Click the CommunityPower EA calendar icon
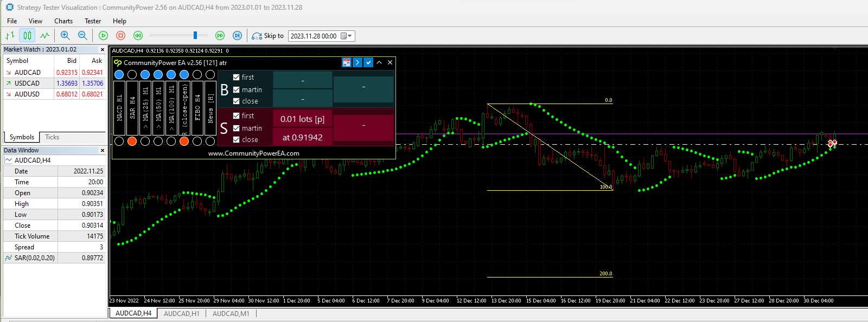 click(347, 62)
